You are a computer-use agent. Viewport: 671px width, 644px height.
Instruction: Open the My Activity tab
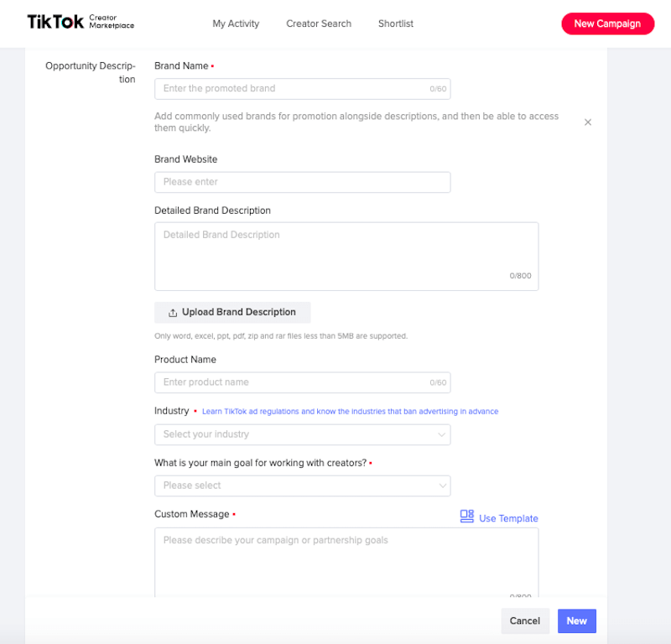pos(236,23)
